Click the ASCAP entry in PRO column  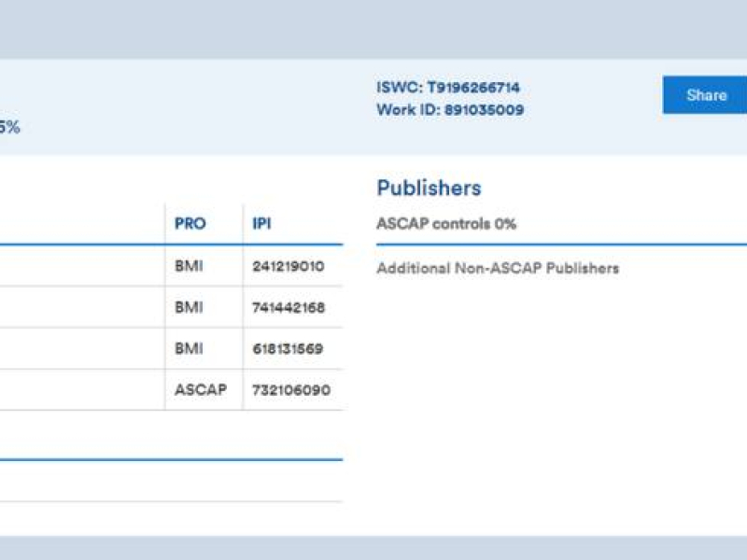(x=201, y=390)
